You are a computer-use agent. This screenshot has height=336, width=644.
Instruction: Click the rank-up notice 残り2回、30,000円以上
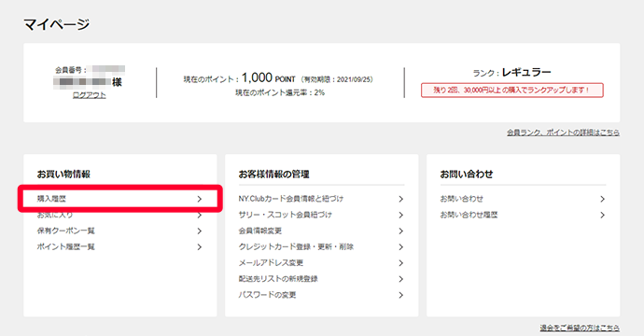tap(512, 90)
